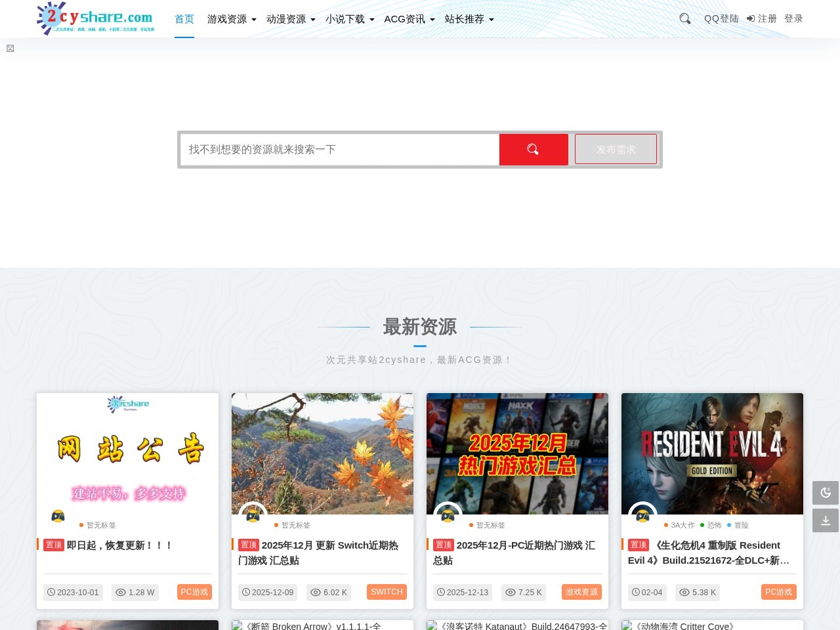Open 《浪客诺特 Katanaut》 post image
The image size is (840, 630).
coord(517,625)
